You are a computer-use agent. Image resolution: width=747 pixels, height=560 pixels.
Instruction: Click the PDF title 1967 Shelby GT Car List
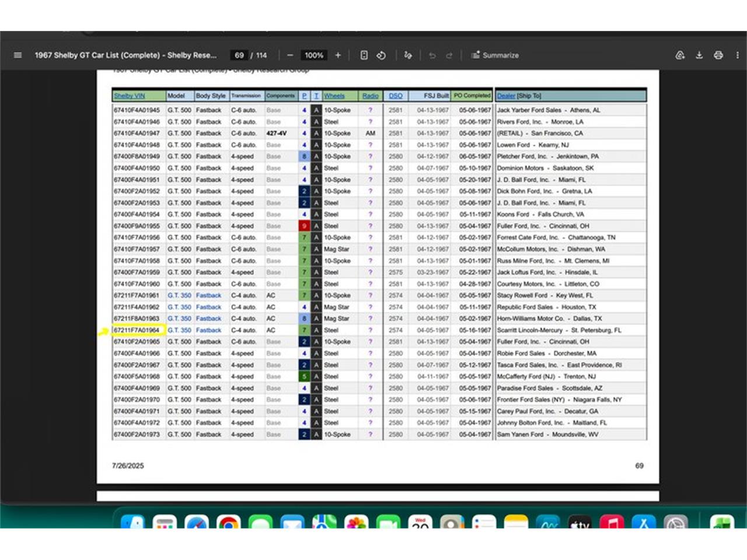(x=125, y=55)
